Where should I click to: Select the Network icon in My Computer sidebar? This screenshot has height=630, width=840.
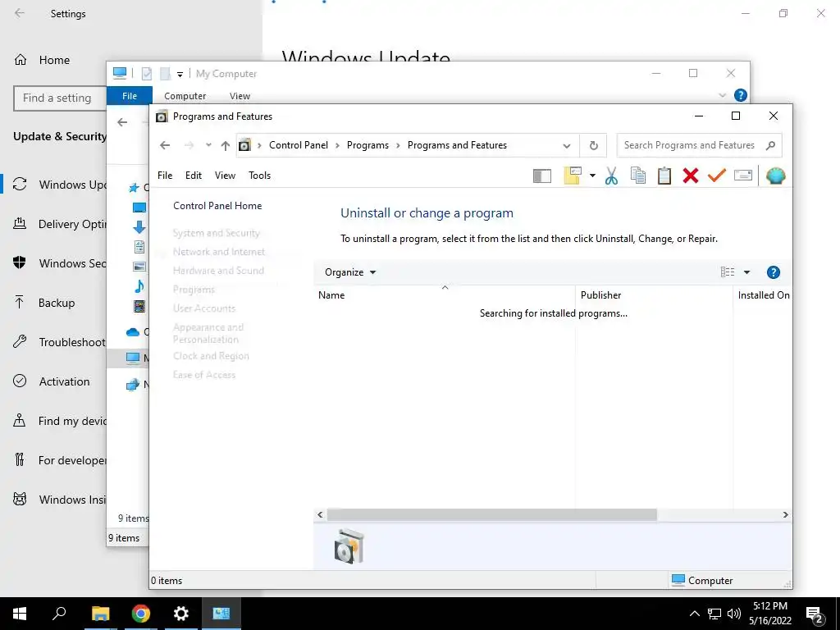(132, 385)
